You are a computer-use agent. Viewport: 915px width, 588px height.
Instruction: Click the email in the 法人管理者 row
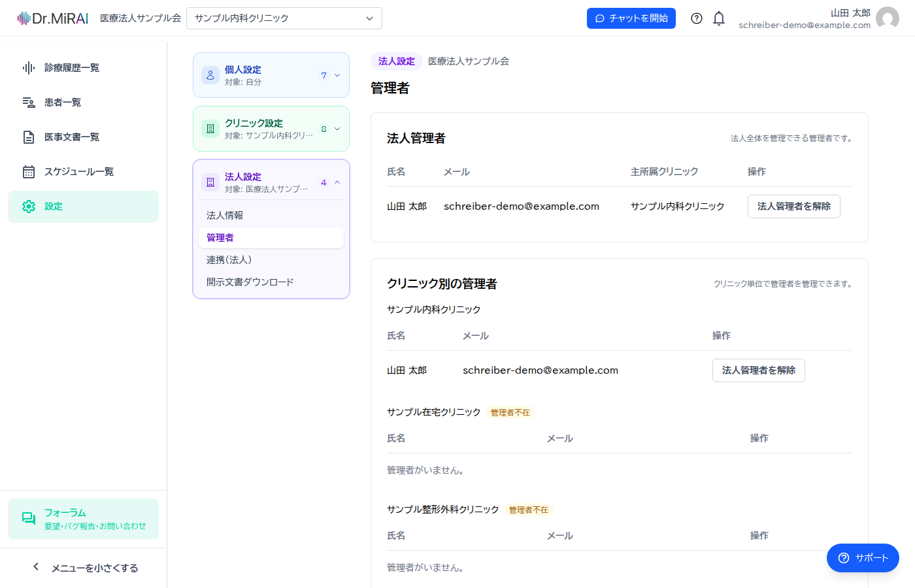pos(522,206)
